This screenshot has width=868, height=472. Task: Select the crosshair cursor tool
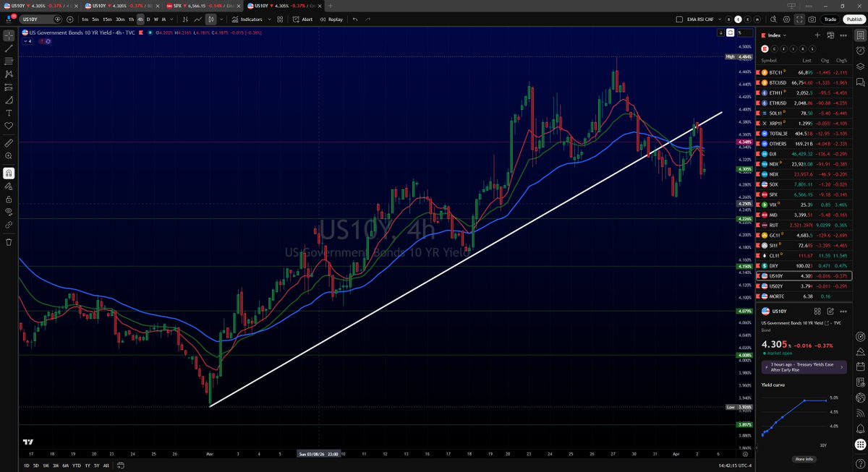click(x=9, y=35)
